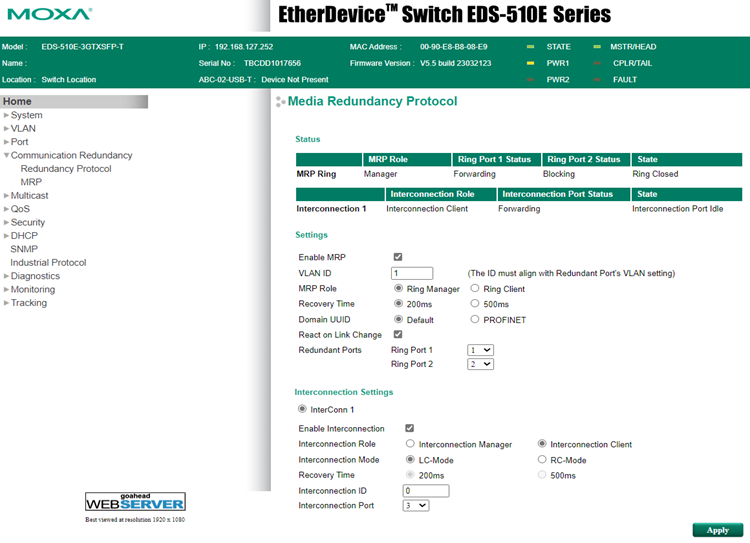The image size is (750, 543).
Task: Toggle the Enable Interconnection checkbox
Action: (x=409, y=428)
